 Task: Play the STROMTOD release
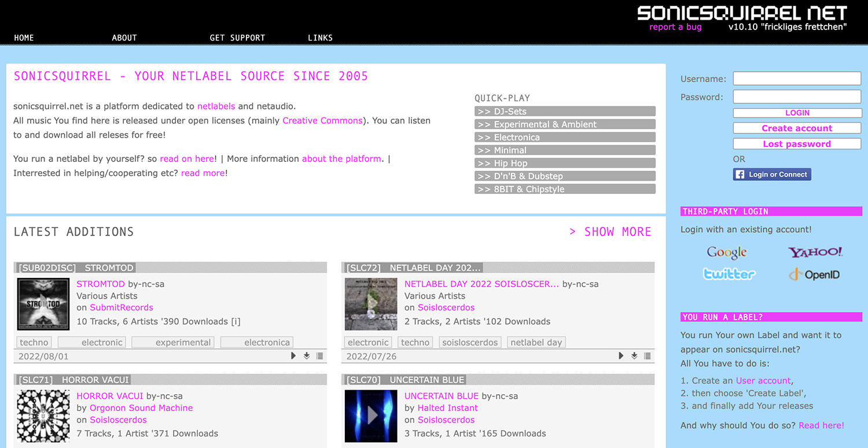[x=293, y=356]
